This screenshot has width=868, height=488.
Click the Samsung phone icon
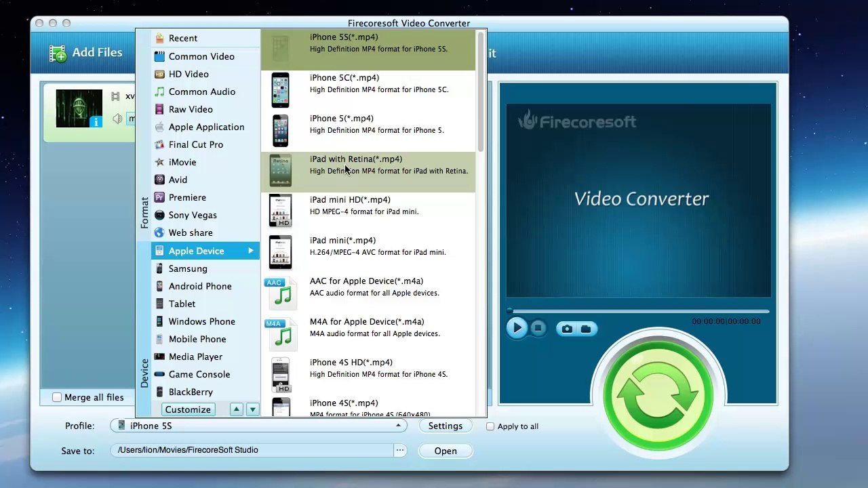click(x=159, y=268)
